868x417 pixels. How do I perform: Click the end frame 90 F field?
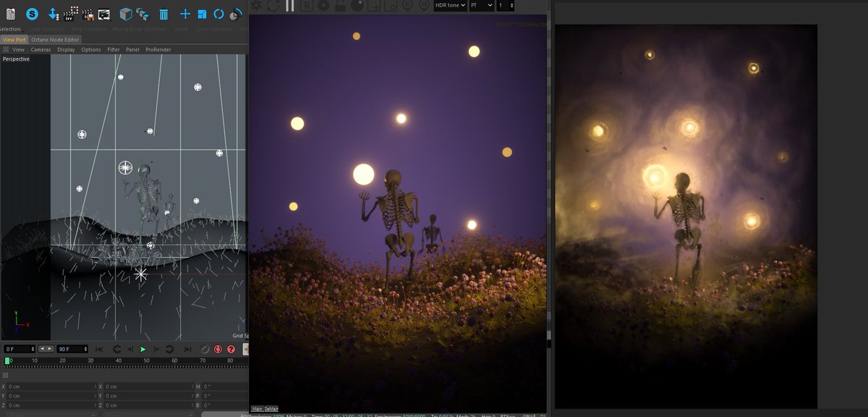pyautogui.click(x=72, y=349)
